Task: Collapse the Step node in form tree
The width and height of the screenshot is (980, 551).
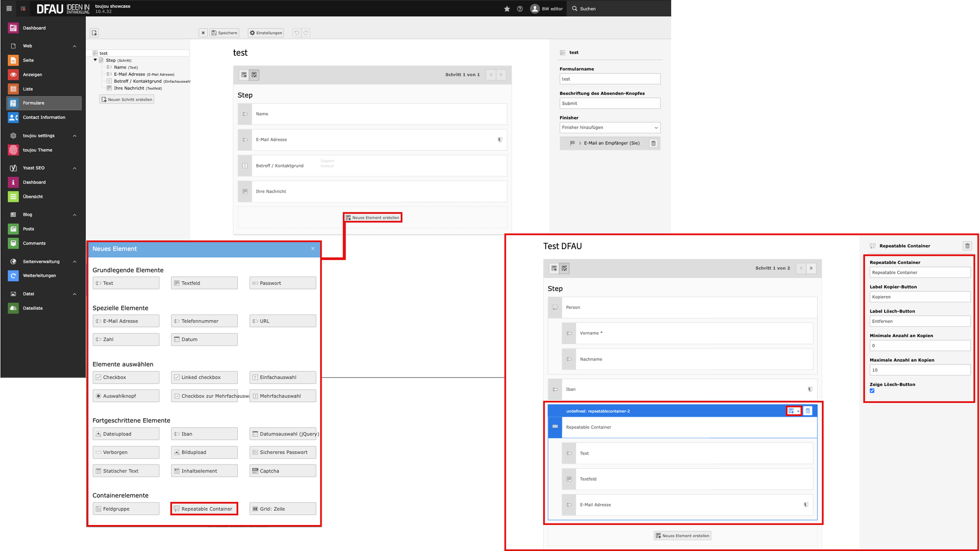Action: [95, 60]
